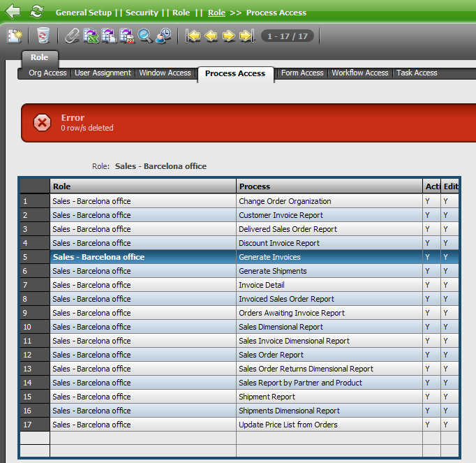Viewport: 476px width, 463px height.
Task: Click the Edit column header
Action: [x=450, y=186]
